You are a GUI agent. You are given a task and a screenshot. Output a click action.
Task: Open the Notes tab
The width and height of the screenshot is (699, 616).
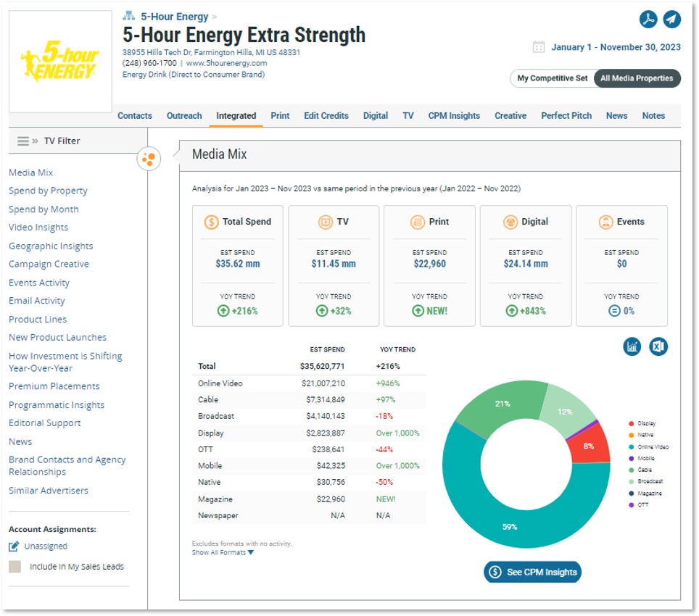pyautogui.click(x=653, y=116)
